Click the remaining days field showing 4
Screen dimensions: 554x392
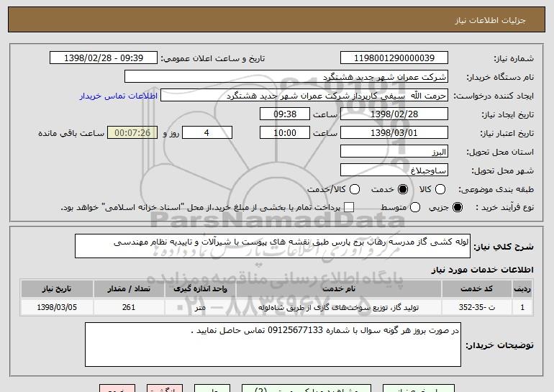(207, 133)
